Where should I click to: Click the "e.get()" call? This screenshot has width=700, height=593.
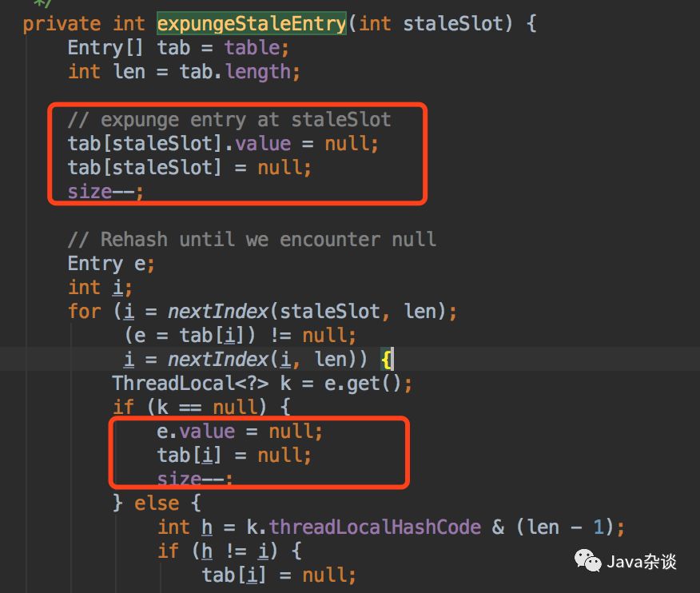coord(363,383)
